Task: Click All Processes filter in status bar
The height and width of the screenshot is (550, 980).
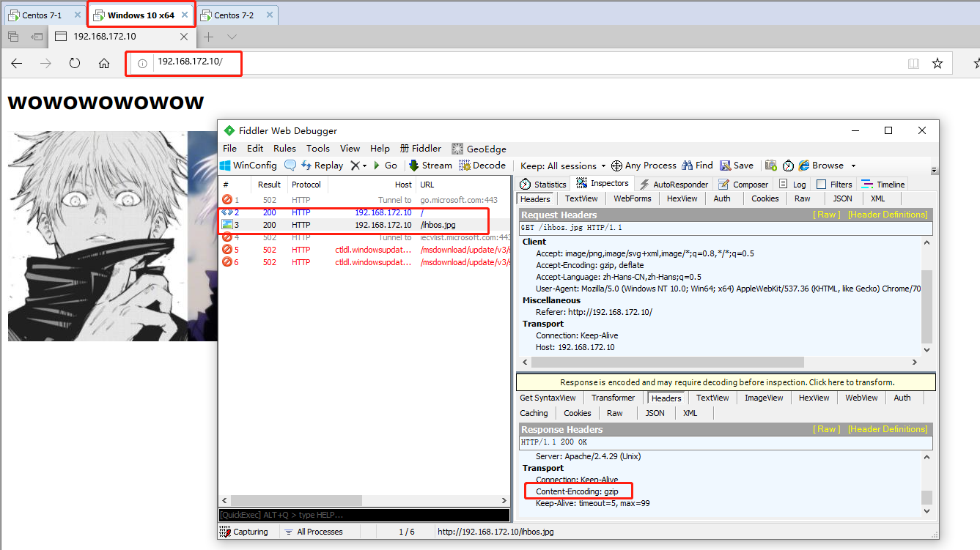Action: pyautogui.click(x=314, y=532)
